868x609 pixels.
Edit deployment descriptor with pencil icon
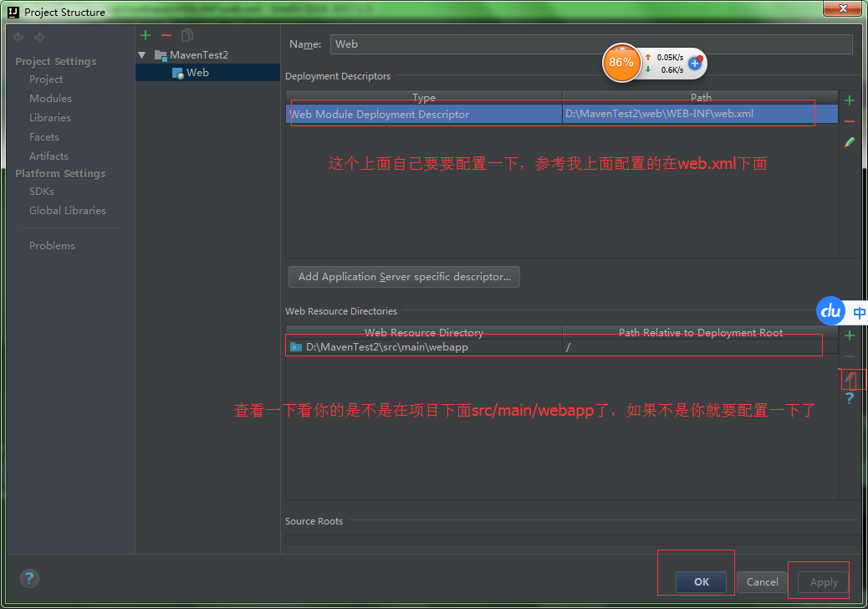(x=850, y=142)
